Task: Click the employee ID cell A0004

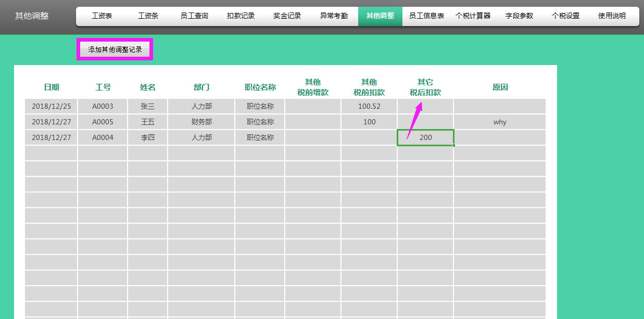Action: 102,137
